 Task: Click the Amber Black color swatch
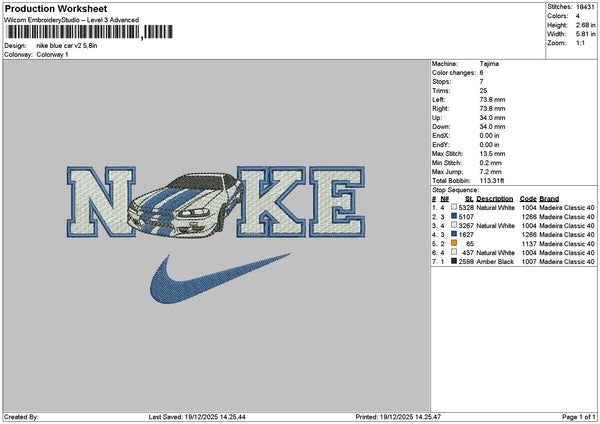pos(454,261)
